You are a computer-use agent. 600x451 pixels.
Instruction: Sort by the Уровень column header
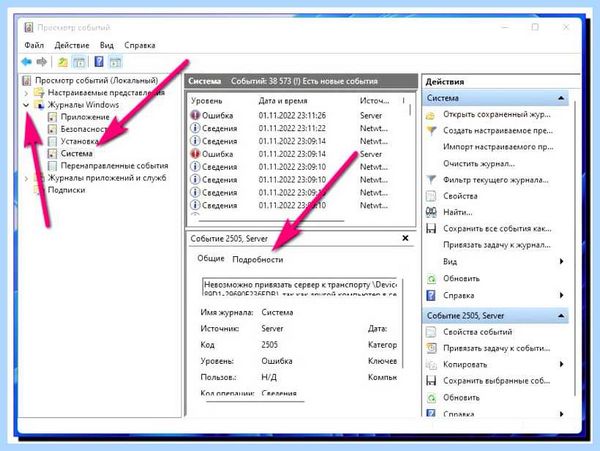(207, 101)
